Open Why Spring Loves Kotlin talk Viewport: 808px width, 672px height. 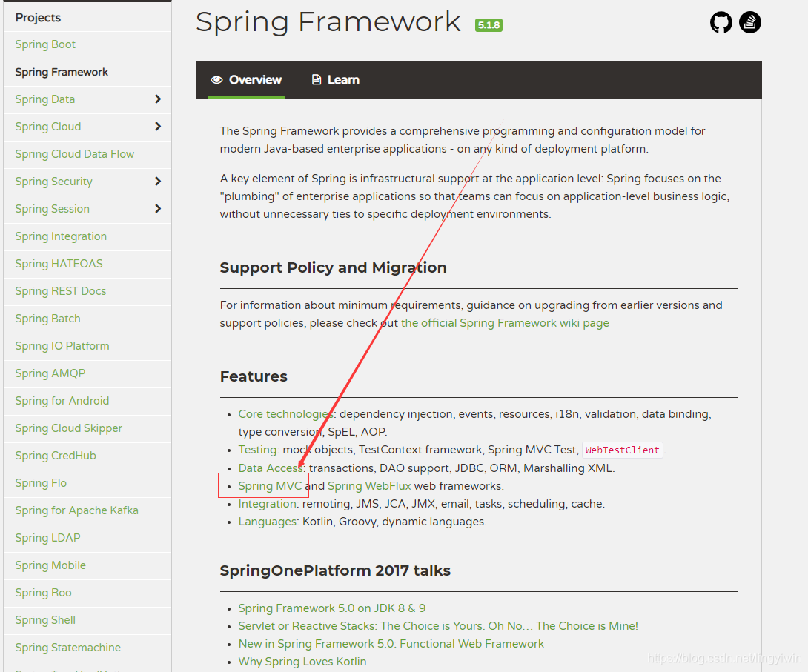pyautogui.click(x=302, y=662)
